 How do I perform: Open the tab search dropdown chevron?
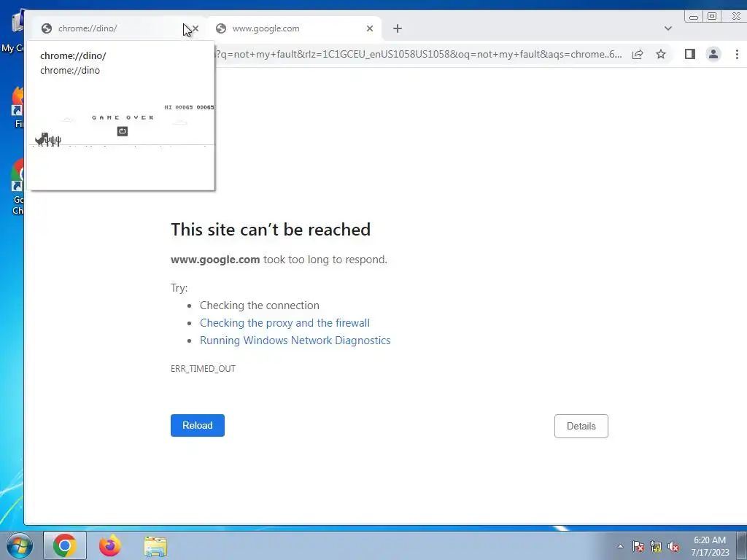click(668, 28)
